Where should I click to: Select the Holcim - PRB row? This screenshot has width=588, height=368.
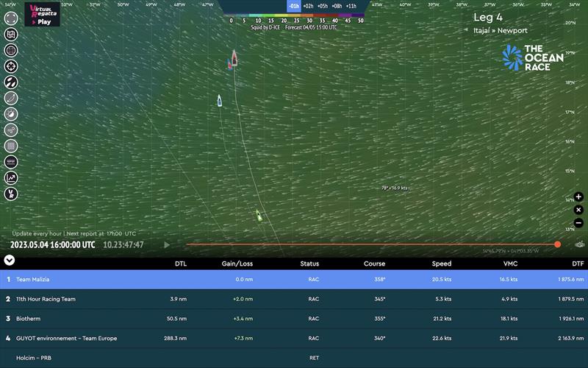(x=294, y=358)
